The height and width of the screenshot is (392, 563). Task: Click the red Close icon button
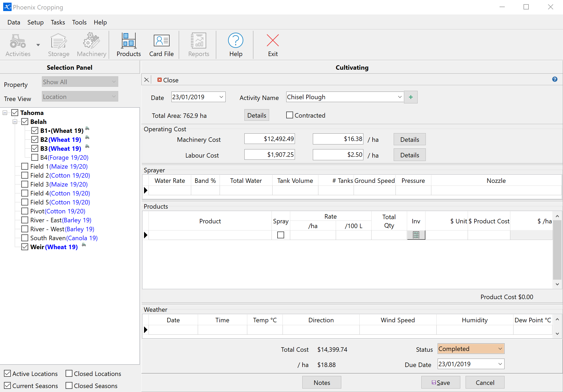point(159,80)
